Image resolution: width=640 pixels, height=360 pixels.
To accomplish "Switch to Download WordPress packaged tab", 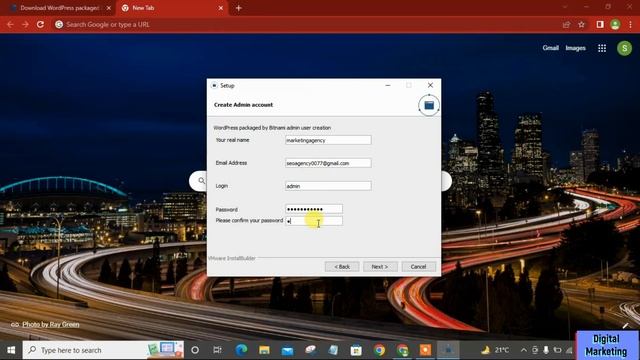I will click(60, 8).
